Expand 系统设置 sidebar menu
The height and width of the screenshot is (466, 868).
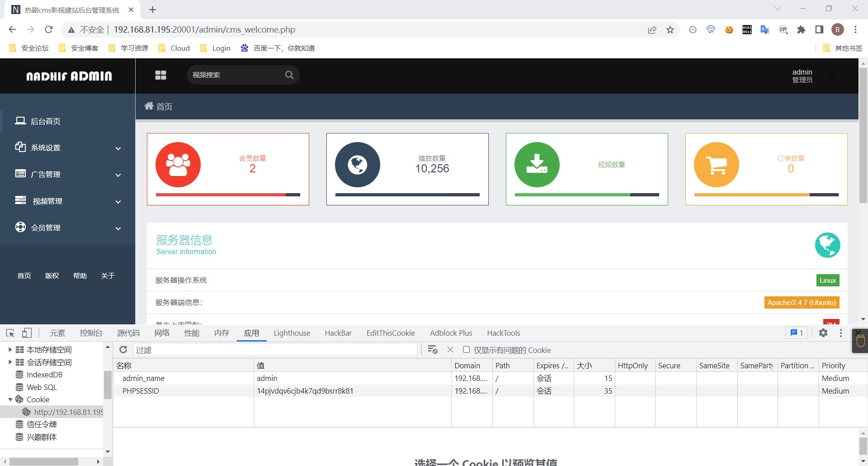click(68, 148)
